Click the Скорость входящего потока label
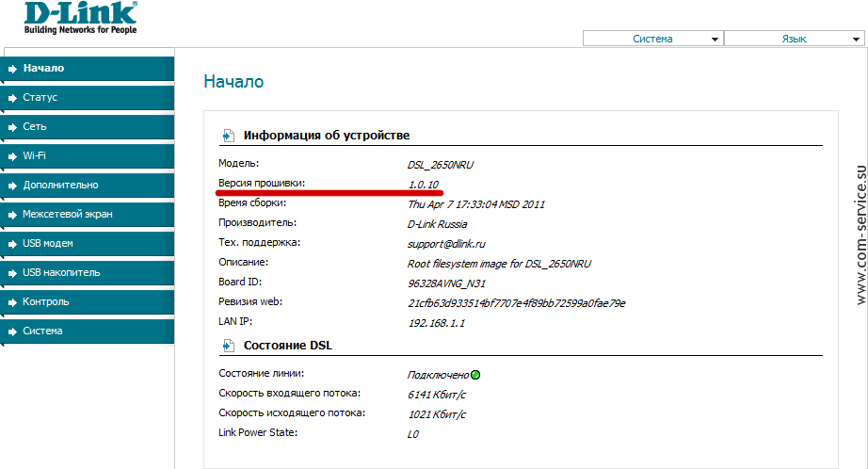 coord(290,393)
